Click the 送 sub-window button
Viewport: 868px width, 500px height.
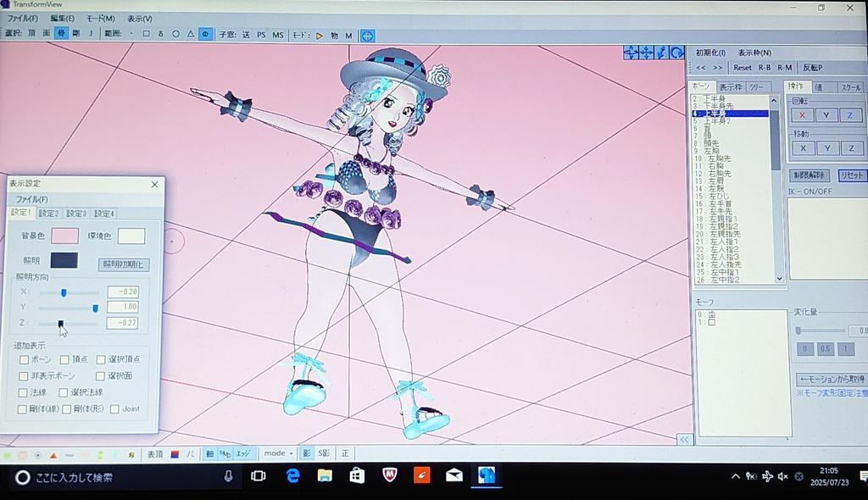(246, 35)
